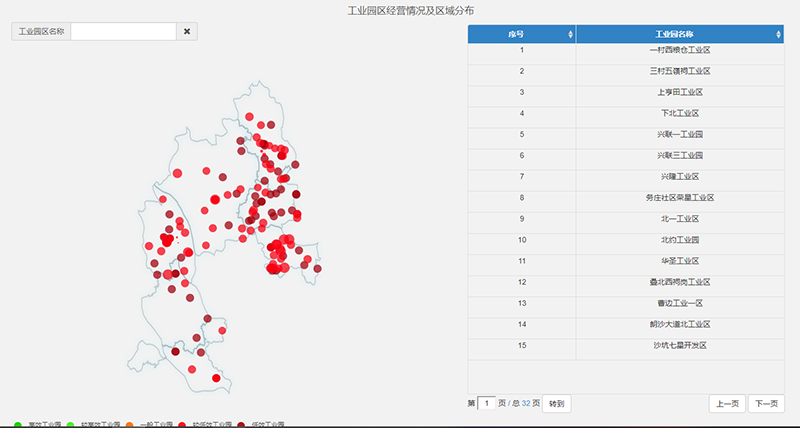The image size is (800, 428).
Task: Go to next page with 下一页
Action: (x=766, y=404)
